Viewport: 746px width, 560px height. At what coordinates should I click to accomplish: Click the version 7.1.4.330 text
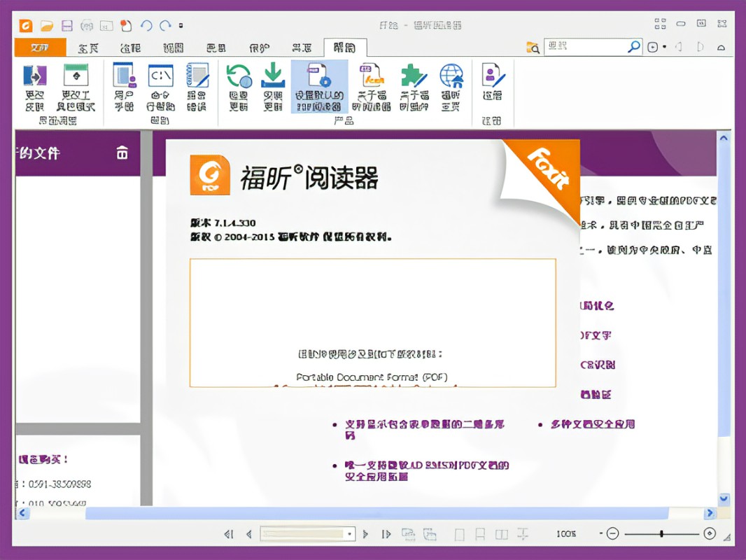coord(223,223)
